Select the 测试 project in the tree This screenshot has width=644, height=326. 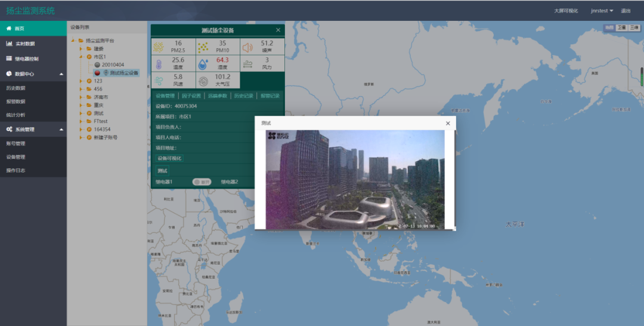click(x=98, y=113)
